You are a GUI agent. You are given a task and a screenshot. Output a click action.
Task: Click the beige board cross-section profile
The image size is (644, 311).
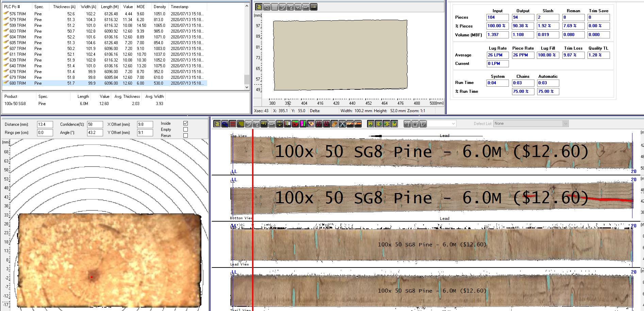click(x=340, y=55)
